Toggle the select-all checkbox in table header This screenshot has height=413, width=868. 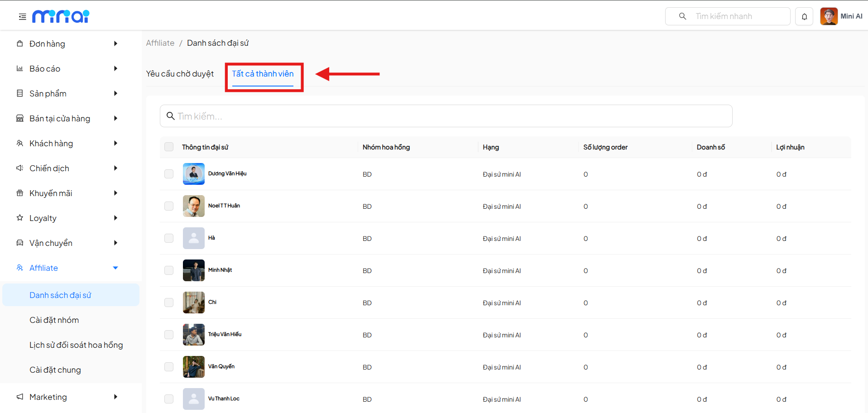point(169,147)
